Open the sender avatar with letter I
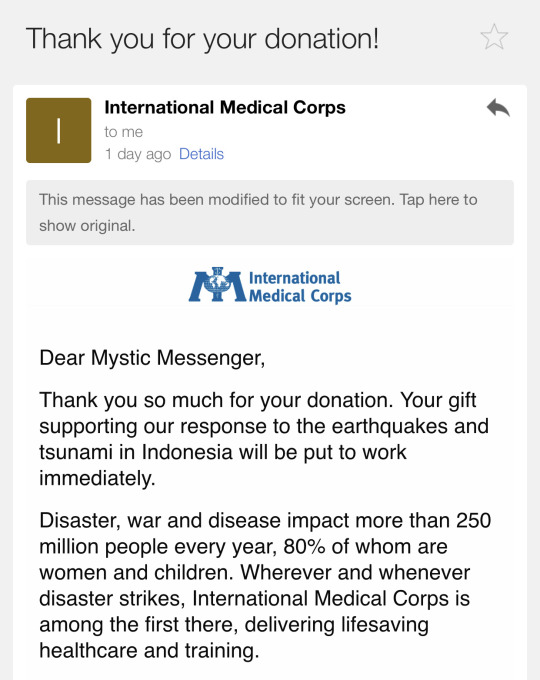Screen dimensions: 540x680 tap(59, 131)
